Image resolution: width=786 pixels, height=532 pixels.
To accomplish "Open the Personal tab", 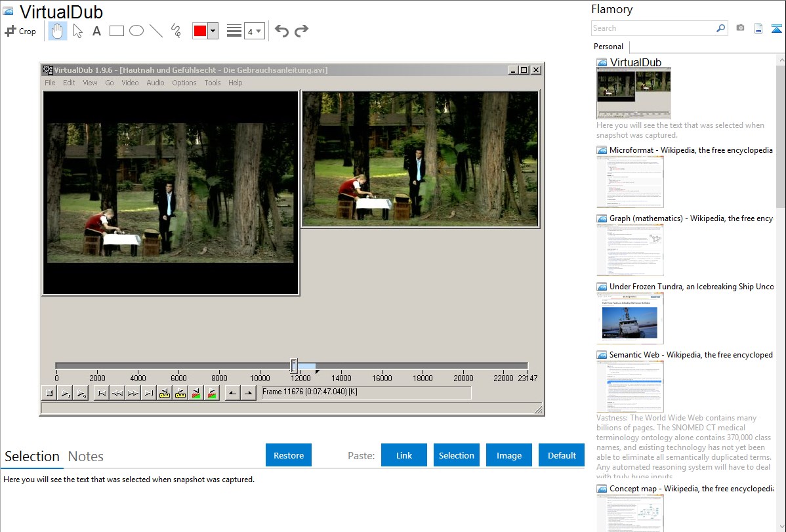I will 608,47.
